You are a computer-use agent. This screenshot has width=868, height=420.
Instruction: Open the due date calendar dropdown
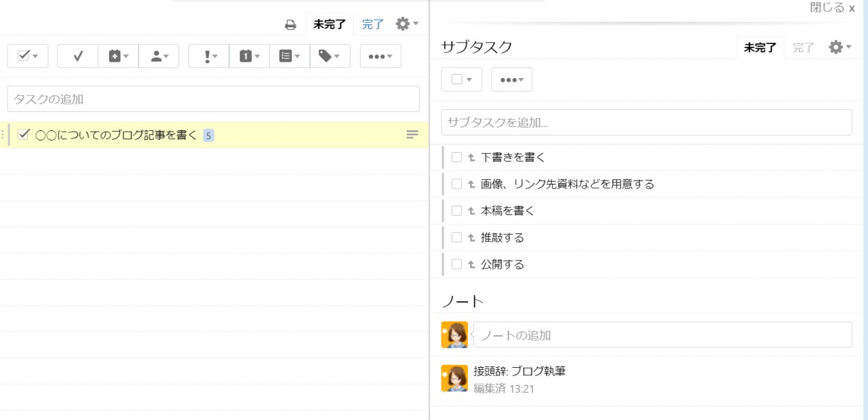[x=249, y=56]
